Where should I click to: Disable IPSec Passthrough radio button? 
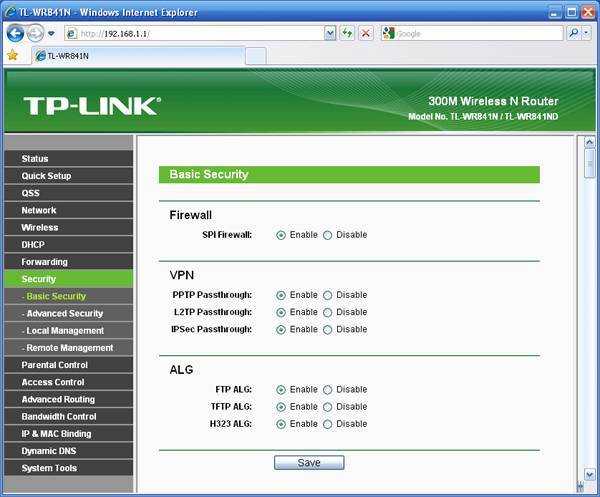pos(328,330)
